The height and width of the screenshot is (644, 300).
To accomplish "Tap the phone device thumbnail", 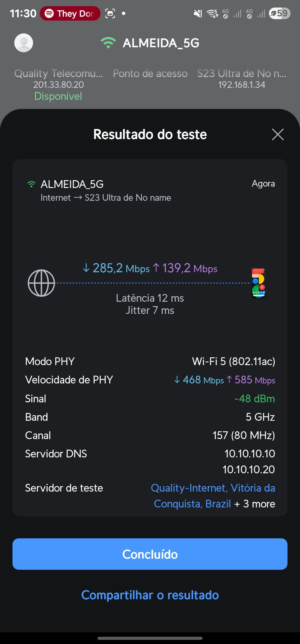I will [x=259, y=283].
